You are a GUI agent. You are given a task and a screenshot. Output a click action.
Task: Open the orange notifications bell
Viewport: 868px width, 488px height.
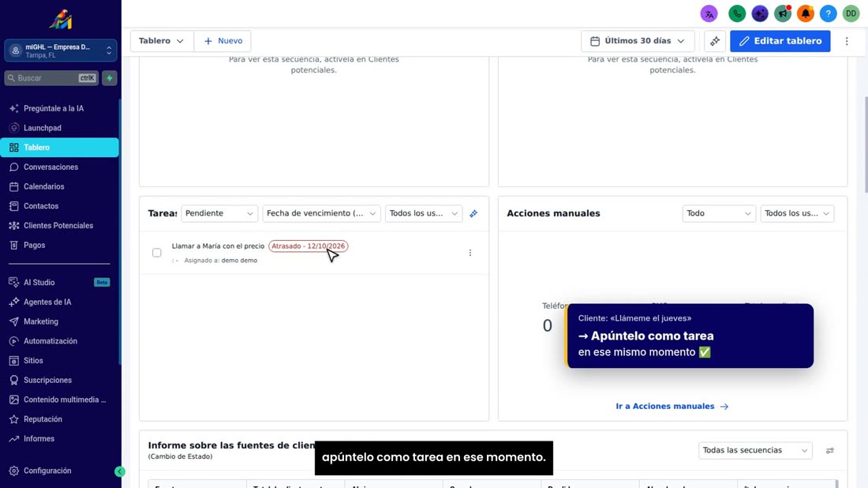(x=806, y=13)
